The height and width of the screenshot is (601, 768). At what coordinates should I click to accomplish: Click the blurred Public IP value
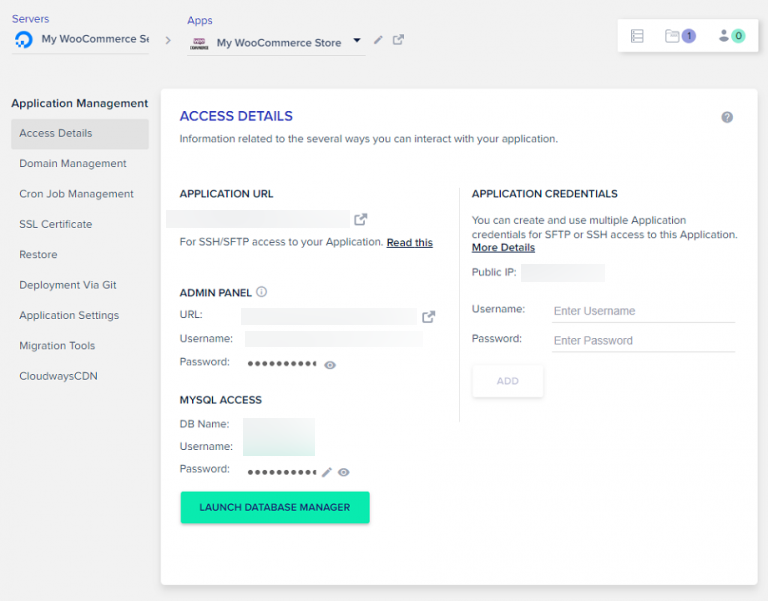563,273
